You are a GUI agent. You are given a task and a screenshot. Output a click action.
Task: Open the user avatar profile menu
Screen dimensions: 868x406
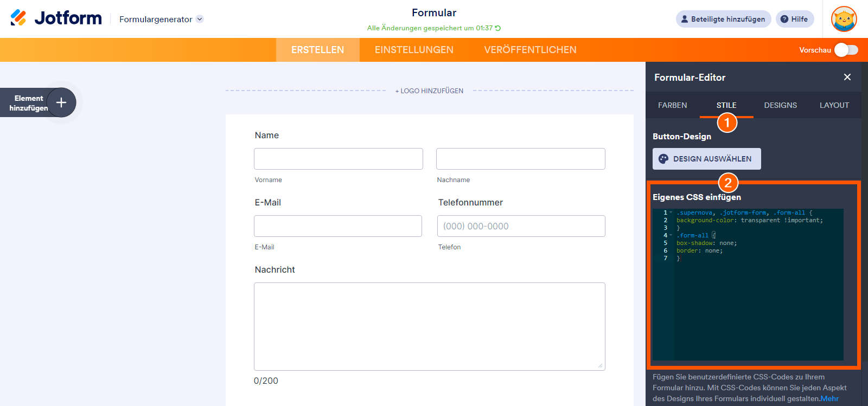(x=844, y=20)
